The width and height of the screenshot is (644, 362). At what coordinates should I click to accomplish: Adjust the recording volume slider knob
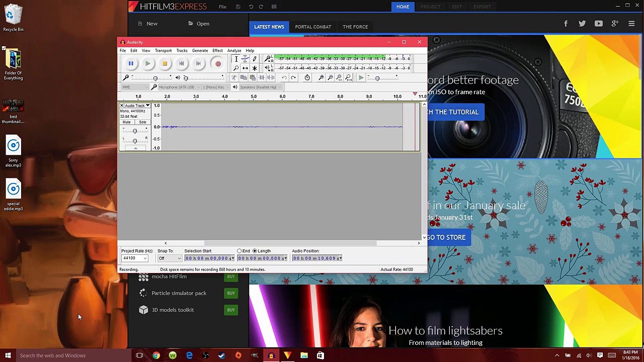click(x=155, y=78)
